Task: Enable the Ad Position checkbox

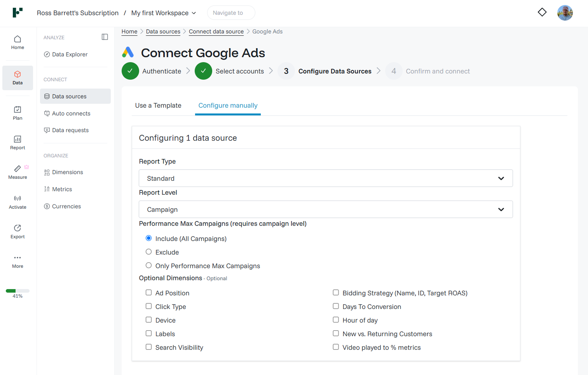Action: coord(148,293)
